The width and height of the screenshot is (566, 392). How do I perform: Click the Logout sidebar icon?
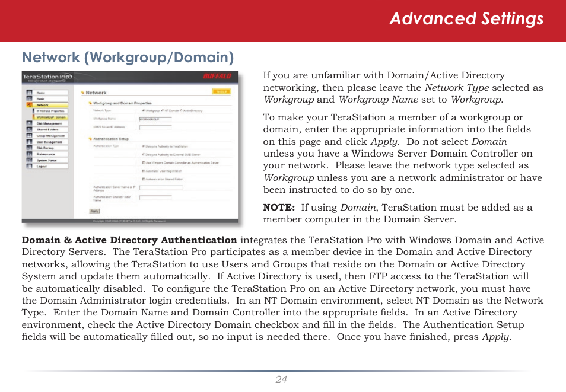(x=29, y=166)
